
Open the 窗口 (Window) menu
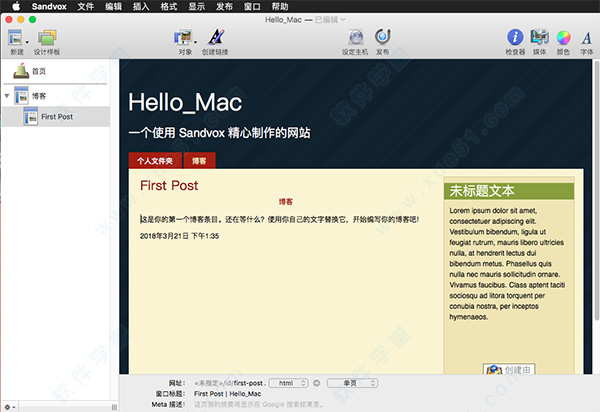pyautogui.click(x=252, y=7)
